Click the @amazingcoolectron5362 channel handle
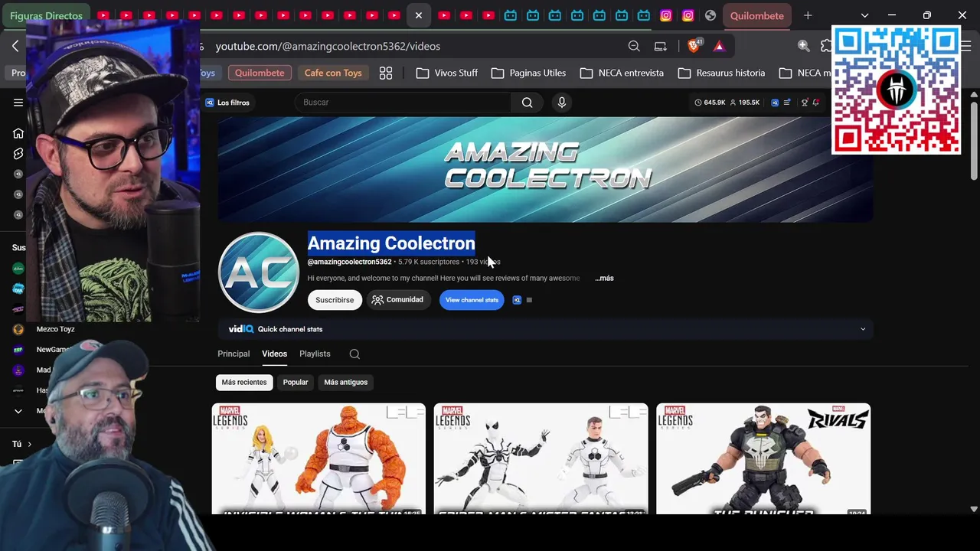980x551 pixels. (x=349, y=262)
